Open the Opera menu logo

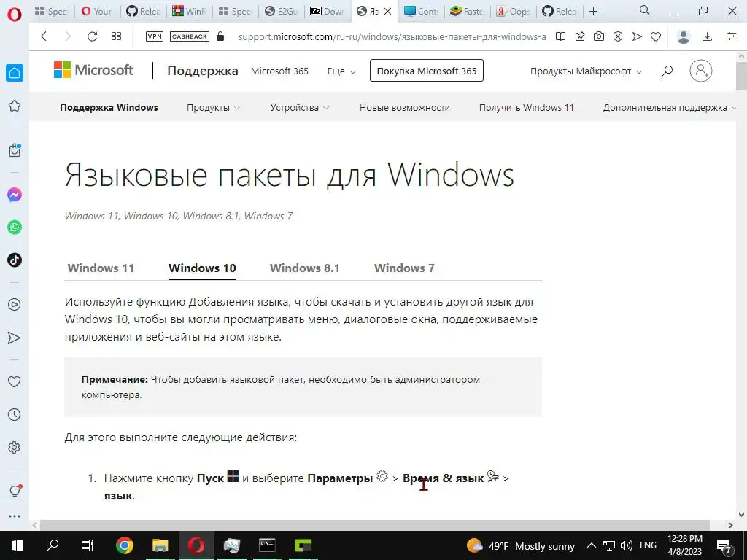click(15, 15)
